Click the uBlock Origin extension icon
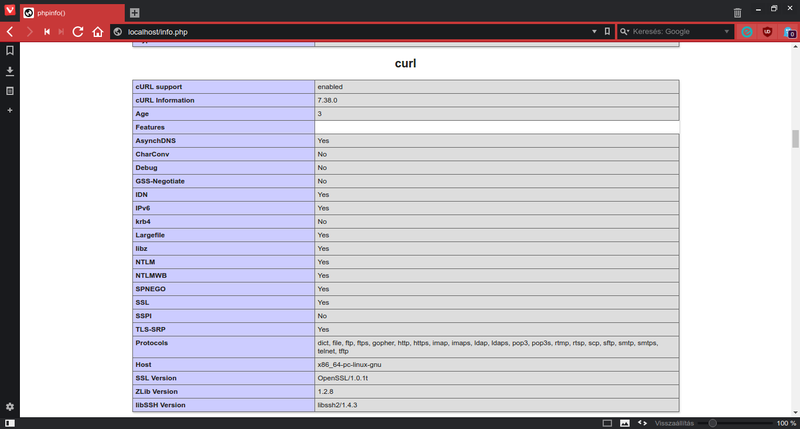The height and width of the screenshot is (429, 800). pyautogui.click(x=767, y=32)
